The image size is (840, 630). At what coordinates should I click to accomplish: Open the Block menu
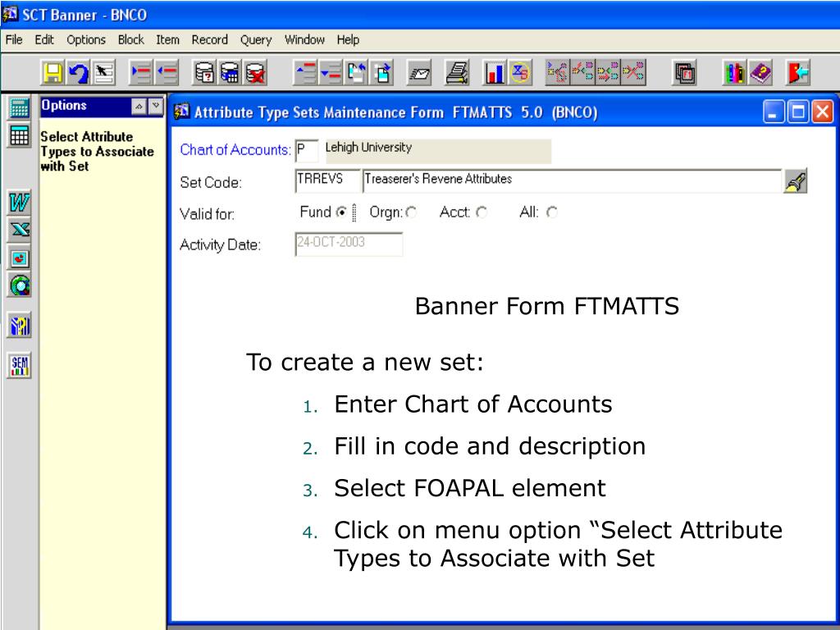click(x=130, y=39)
